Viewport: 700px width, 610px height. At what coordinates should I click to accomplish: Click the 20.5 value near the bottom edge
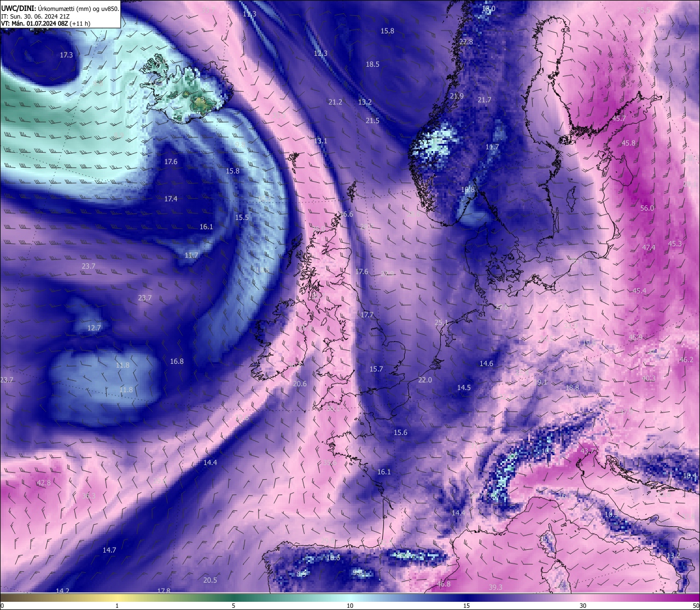(x=210, y=580)
